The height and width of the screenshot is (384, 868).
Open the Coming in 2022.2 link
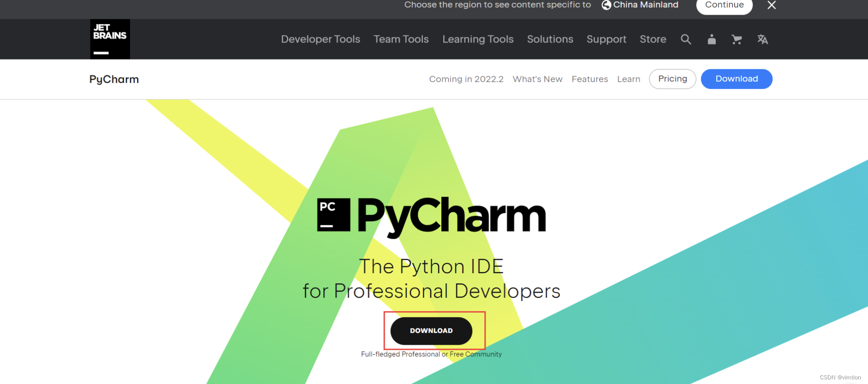pos(466,79)
